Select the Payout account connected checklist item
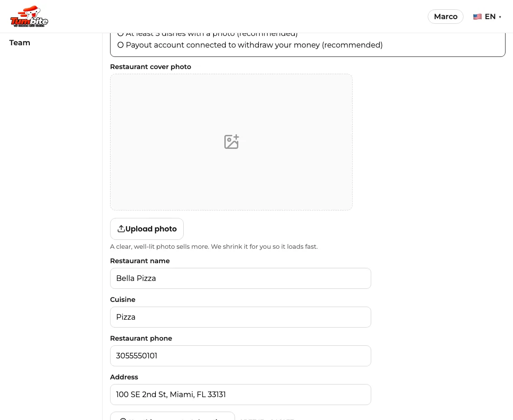This screenshot has width=513, height=420. point(250,45)
